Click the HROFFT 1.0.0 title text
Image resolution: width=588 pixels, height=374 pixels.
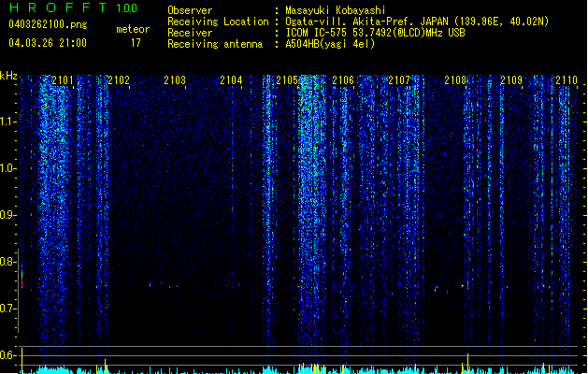pos(73,7)
